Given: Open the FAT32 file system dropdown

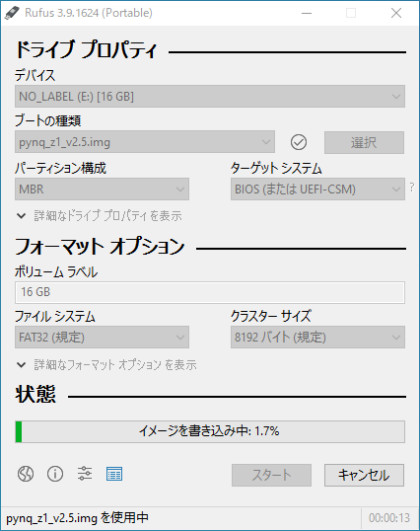Looking at the screenshot, I should point(102,337).
